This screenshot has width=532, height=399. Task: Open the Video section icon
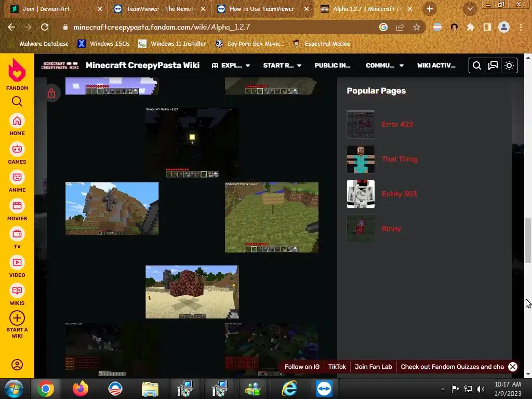click(17, 262)
